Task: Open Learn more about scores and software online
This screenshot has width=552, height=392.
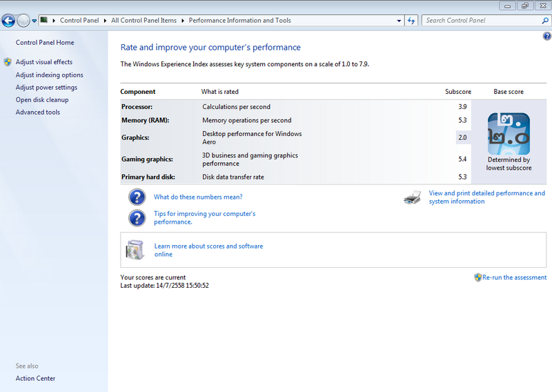Action: [208, 250]
